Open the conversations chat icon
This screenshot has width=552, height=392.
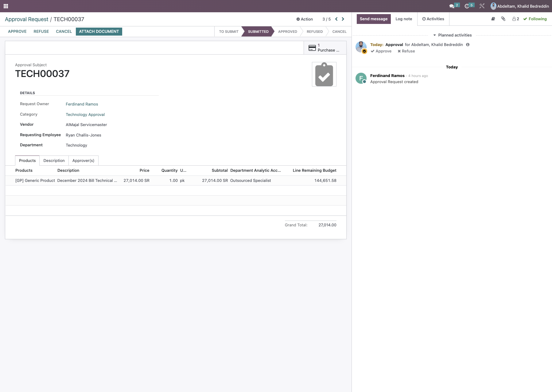452,6
